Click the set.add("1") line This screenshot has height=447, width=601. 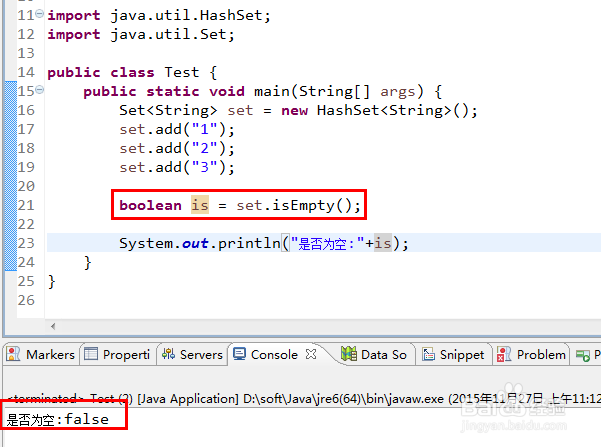[x=177, y=130]
